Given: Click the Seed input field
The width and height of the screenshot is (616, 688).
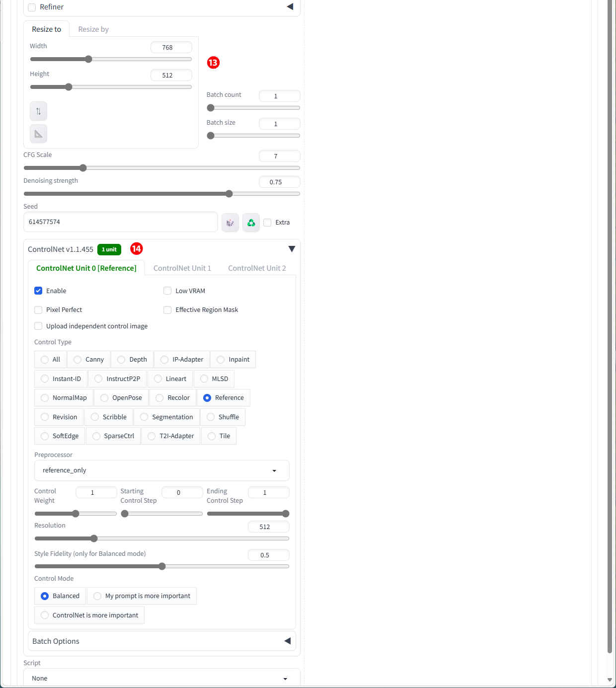Looking at the screenshot, I should 120,222.
